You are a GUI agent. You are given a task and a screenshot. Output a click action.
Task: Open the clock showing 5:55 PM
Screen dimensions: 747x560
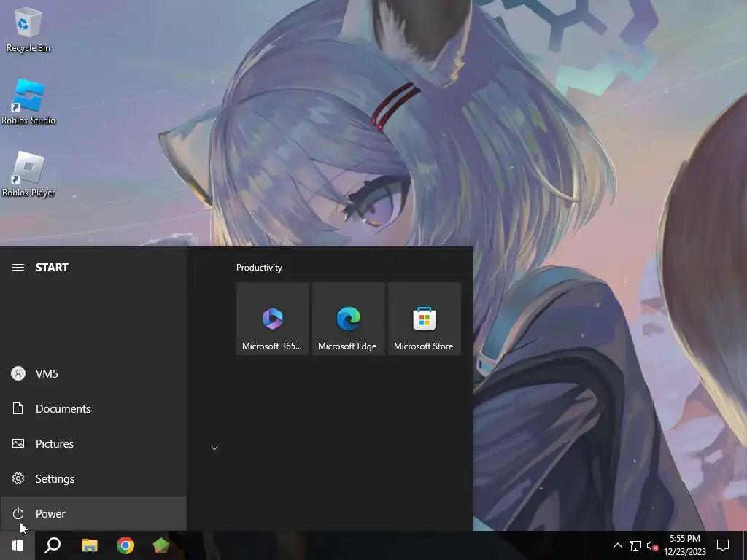click(685, 545)
